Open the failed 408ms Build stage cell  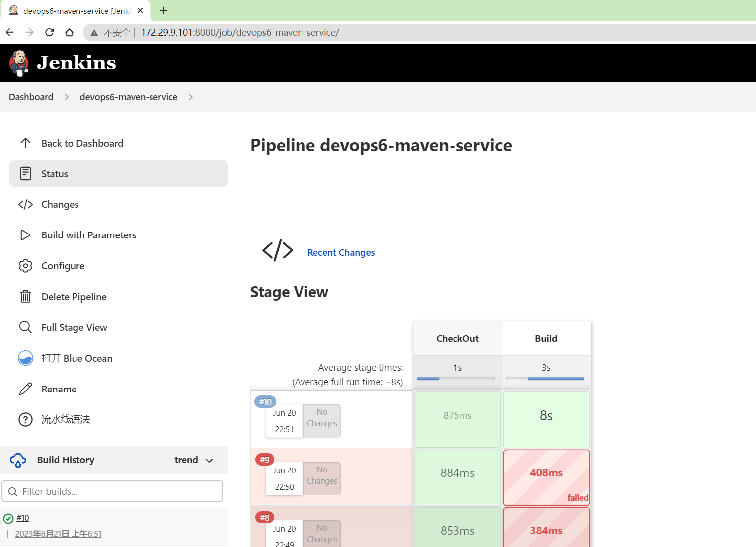coord(546,477)
